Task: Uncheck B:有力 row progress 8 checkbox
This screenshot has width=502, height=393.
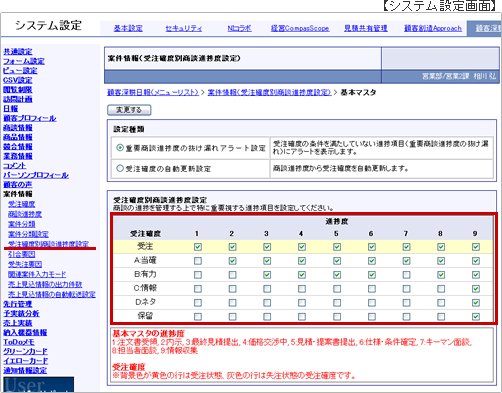Action: point(441,275)
